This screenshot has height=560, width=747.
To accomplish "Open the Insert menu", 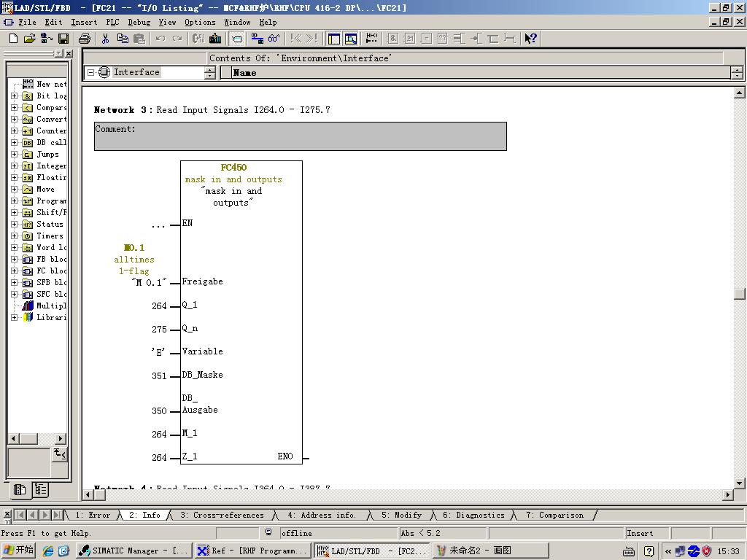I will point(84,22).
